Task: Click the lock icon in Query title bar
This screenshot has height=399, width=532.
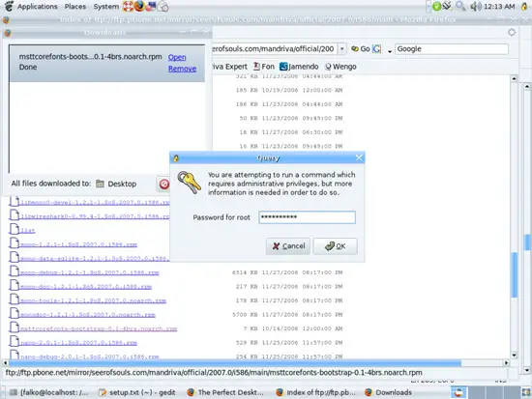Action: click(x=176, y=158)
